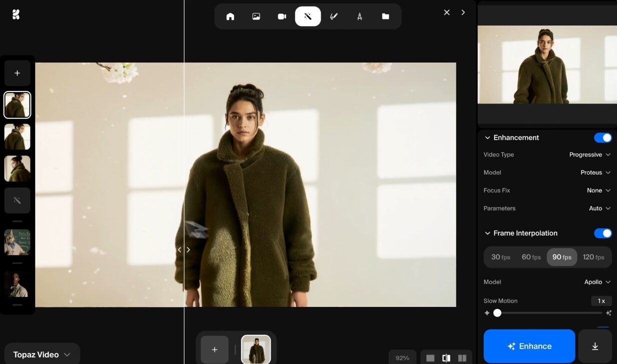Click the Slow Motion slider handle

click(497, 313)
